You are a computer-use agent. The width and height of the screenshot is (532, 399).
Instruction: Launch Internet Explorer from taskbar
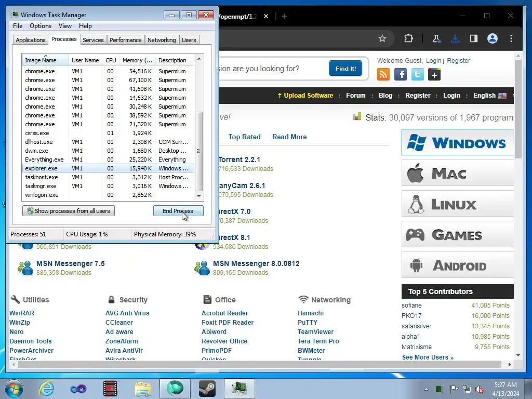point(46,389)
